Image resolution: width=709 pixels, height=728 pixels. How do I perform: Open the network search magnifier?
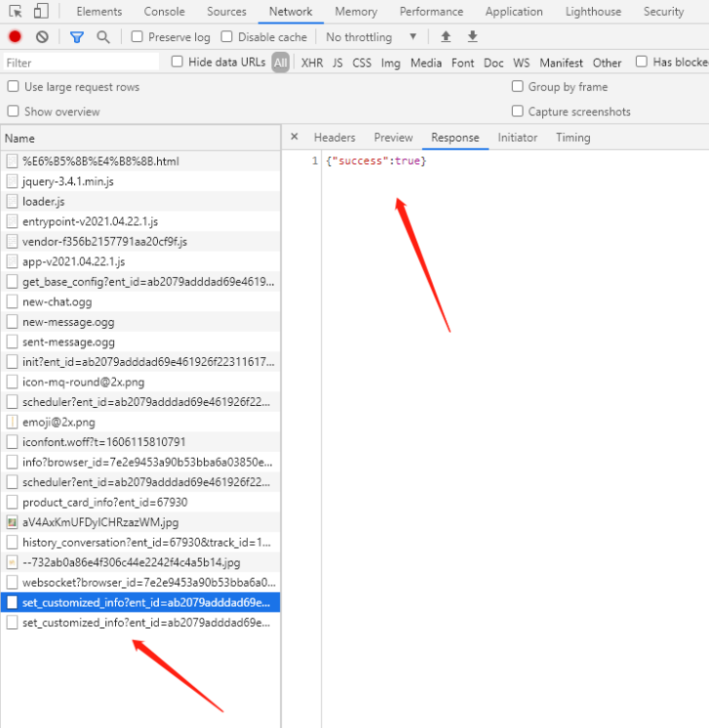(x=103, y=37)
